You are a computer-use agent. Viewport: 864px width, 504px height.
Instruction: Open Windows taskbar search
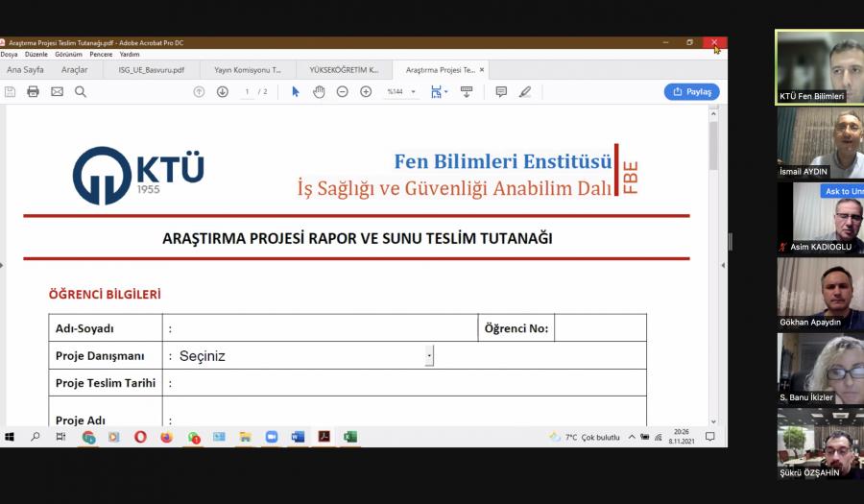pyautogui.click(x=36, y=437)
